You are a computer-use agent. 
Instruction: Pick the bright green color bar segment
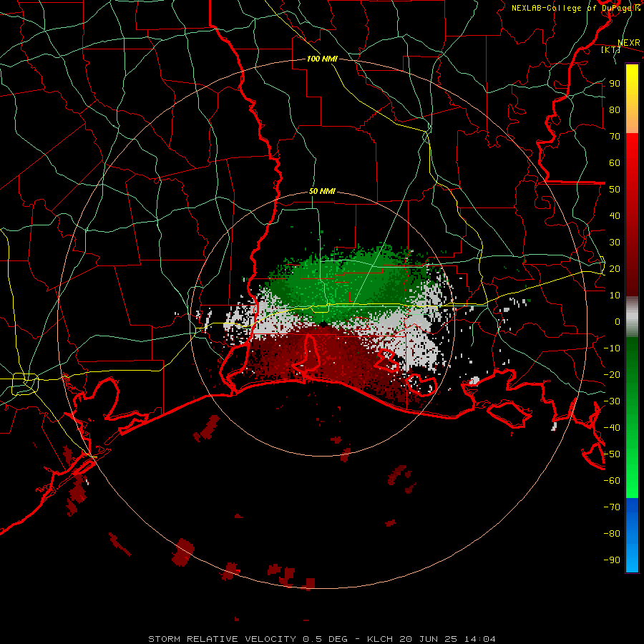tap(632, 468)
